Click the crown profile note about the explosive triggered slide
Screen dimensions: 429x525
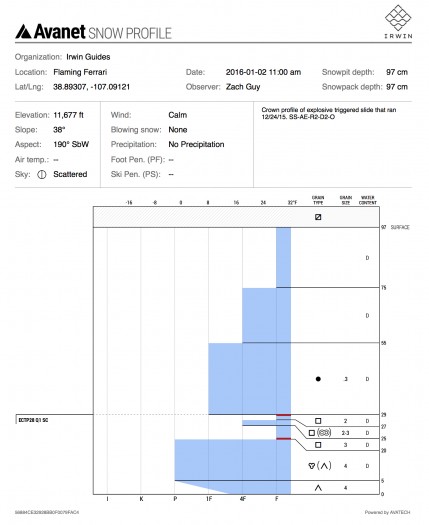click(x=329, y=113)
